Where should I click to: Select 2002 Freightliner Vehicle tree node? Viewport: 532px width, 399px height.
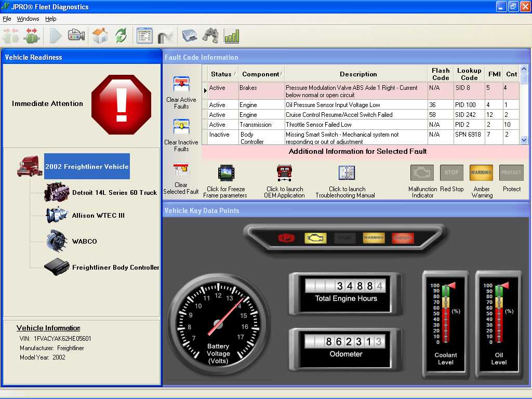pyautogui.click(x=87, y=166)
